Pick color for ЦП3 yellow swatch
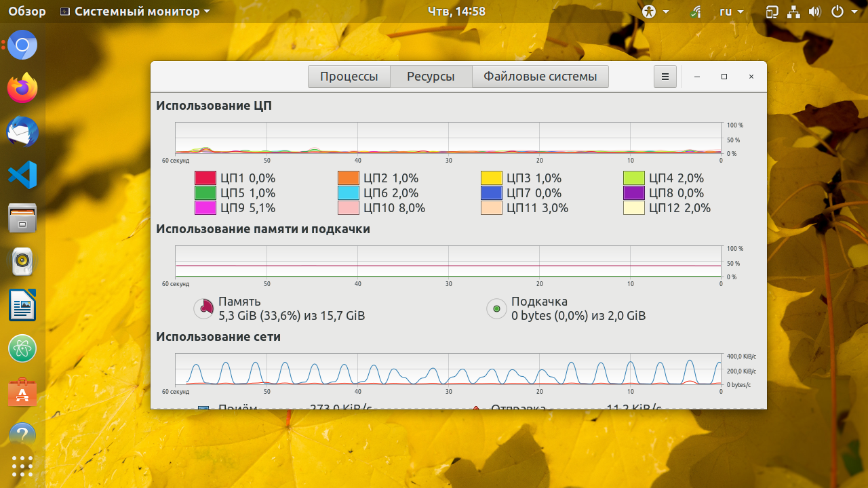This screenshot has height=488, width=868. 492,178
